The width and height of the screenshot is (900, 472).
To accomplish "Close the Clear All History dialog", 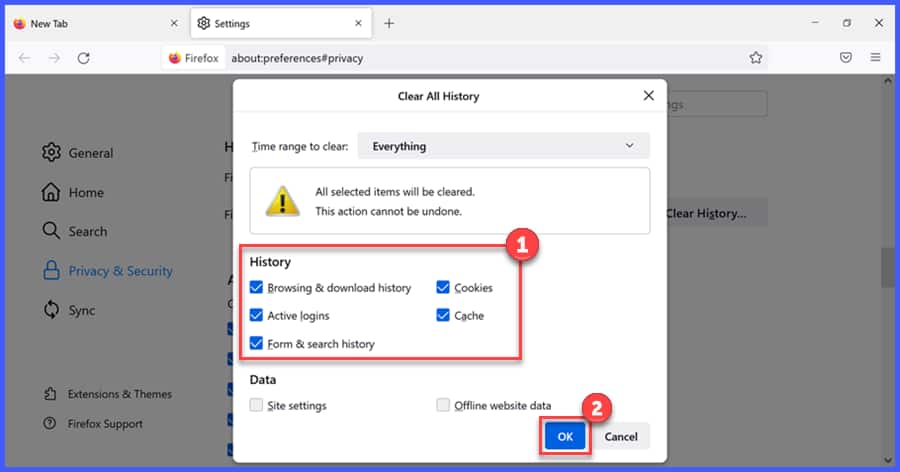I will [648, 96].
